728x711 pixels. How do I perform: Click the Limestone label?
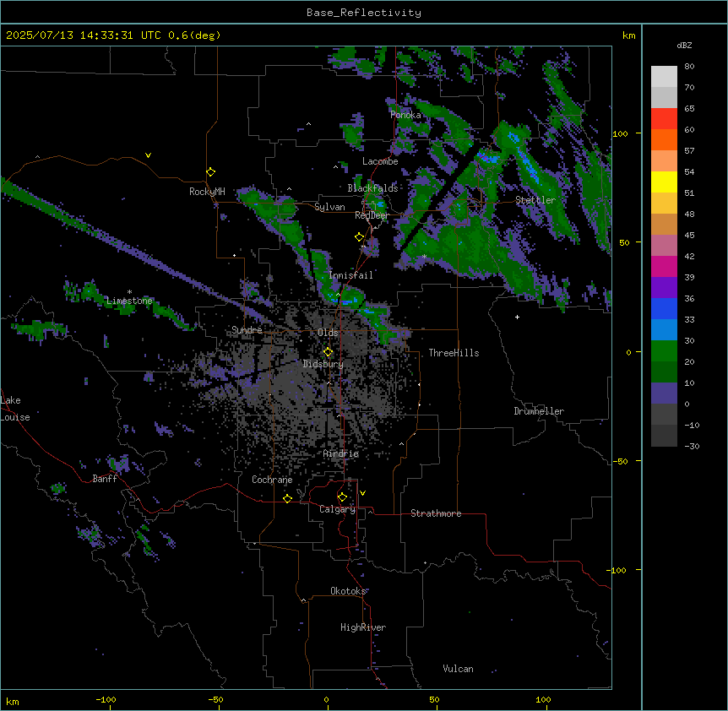point(129,301)
